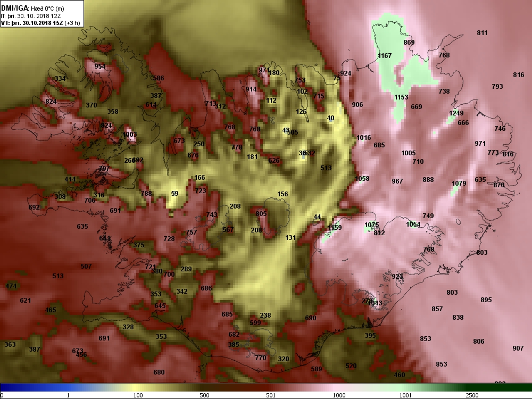
Task: Click the map value 156
Action: (282, 194)
